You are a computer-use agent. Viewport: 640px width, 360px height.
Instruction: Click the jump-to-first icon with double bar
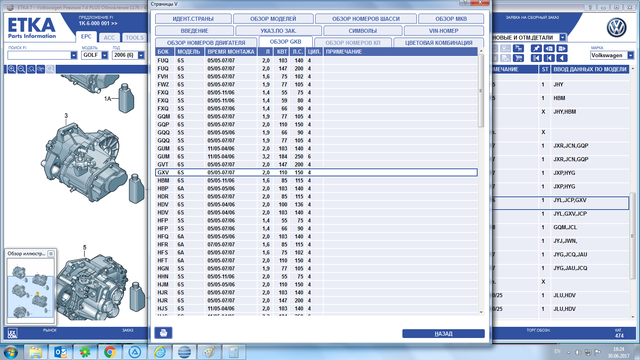tap(536, 58)
